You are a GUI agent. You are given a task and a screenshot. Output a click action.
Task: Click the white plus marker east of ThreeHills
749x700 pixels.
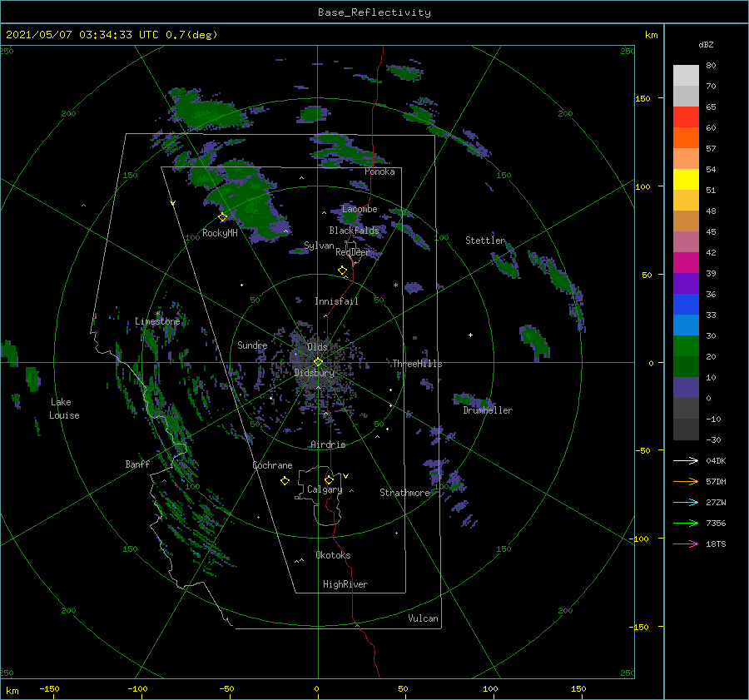[x=470, y=335]
